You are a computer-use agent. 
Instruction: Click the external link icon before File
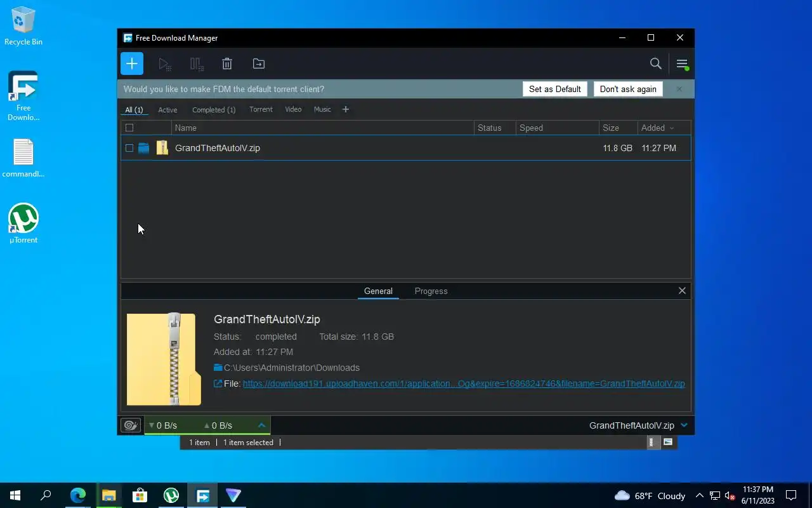pos(218,384)
